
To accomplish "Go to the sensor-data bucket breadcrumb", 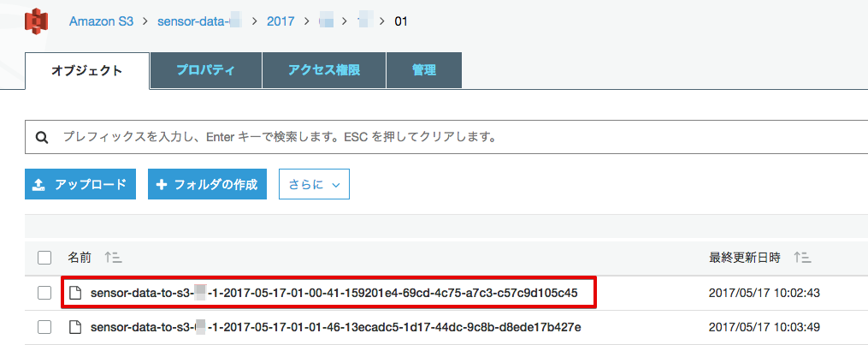I will click(200, 21).
